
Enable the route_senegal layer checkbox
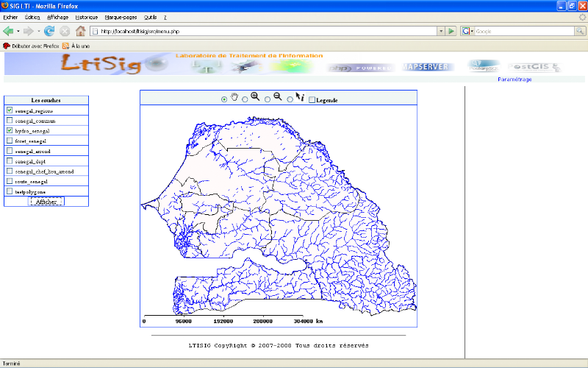[9, 181]
